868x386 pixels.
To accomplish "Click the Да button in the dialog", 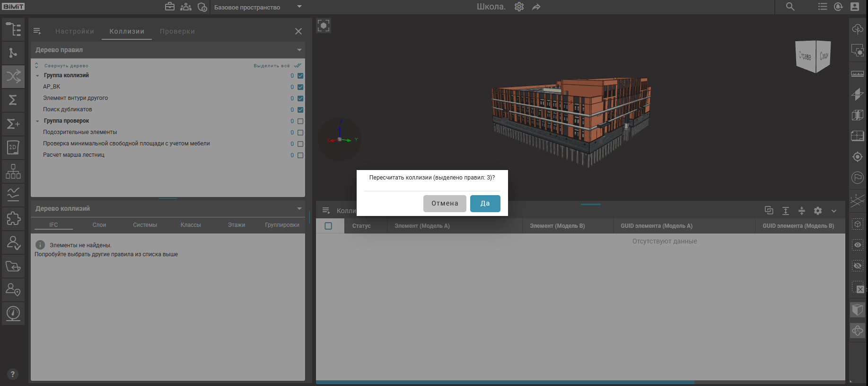I will click(x=485, y=204).
